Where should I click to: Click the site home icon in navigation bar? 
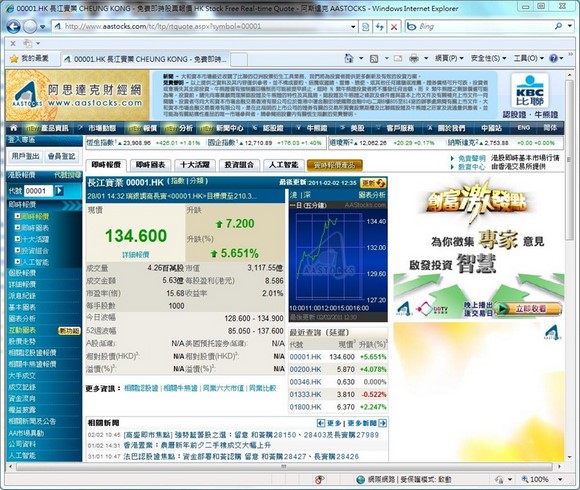pos(14,128)
